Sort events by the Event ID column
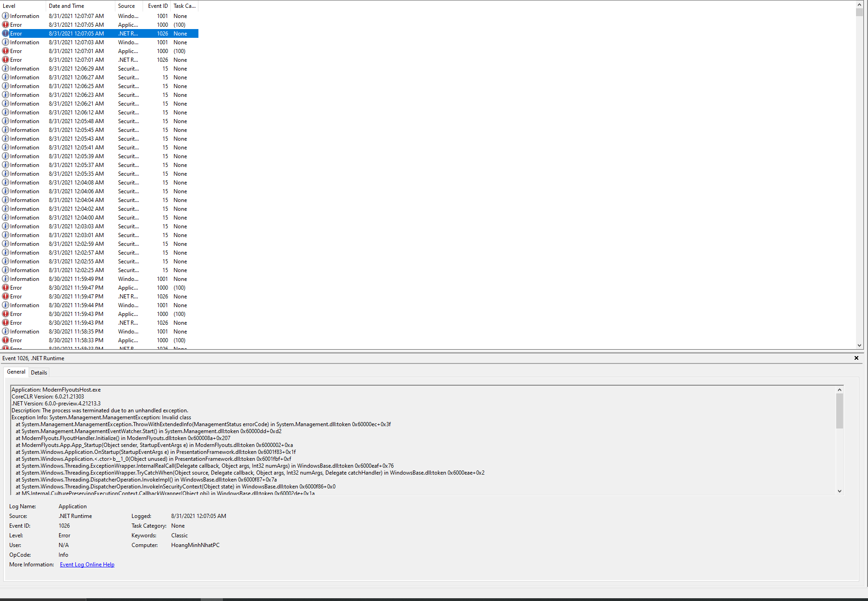Screen dimensions: 868x601 [x=157, y=6]
